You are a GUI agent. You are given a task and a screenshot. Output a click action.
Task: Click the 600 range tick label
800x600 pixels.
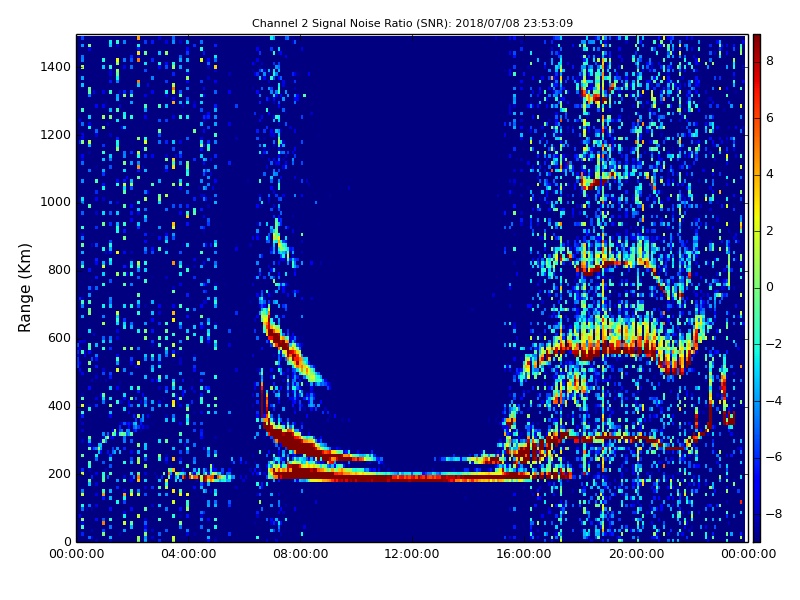point(59,338)
